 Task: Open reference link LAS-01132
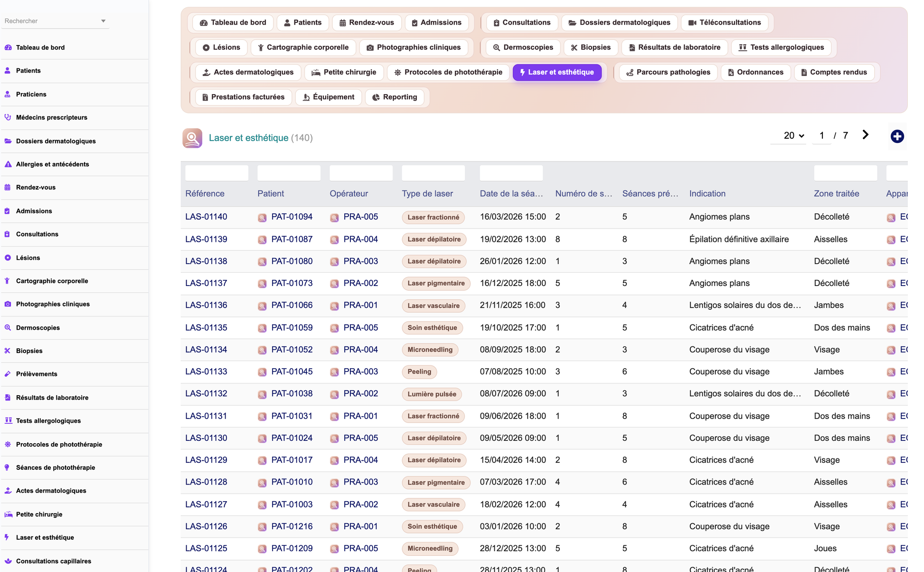point(206,394)
